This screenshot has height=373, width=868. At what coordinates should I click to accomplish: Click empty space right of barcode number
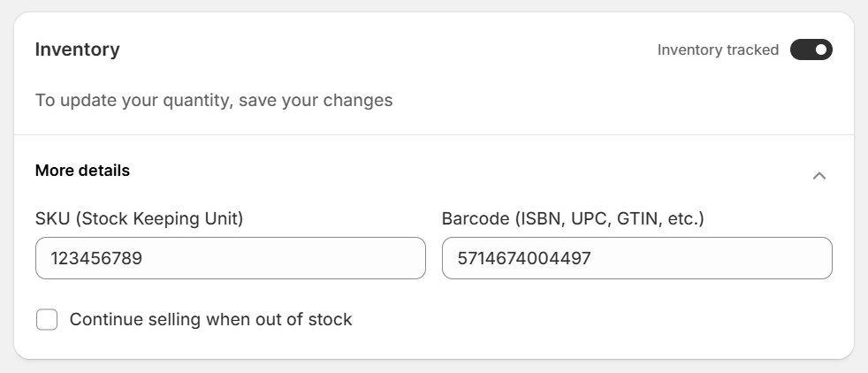tap(716, 258)
